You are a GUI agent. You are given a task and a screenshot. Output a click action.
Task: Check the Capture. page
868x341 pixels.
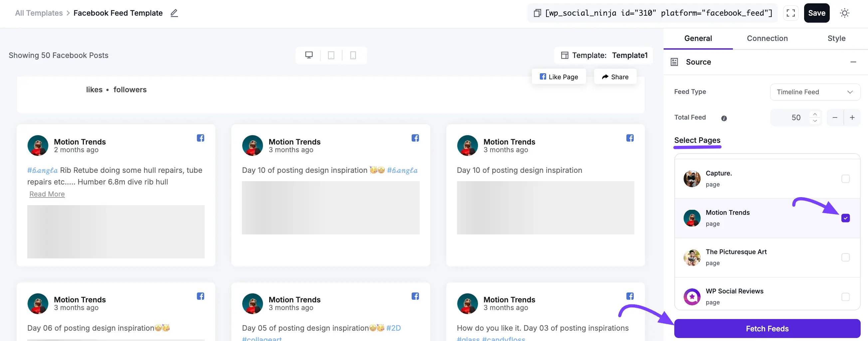[x=846, y=179]
